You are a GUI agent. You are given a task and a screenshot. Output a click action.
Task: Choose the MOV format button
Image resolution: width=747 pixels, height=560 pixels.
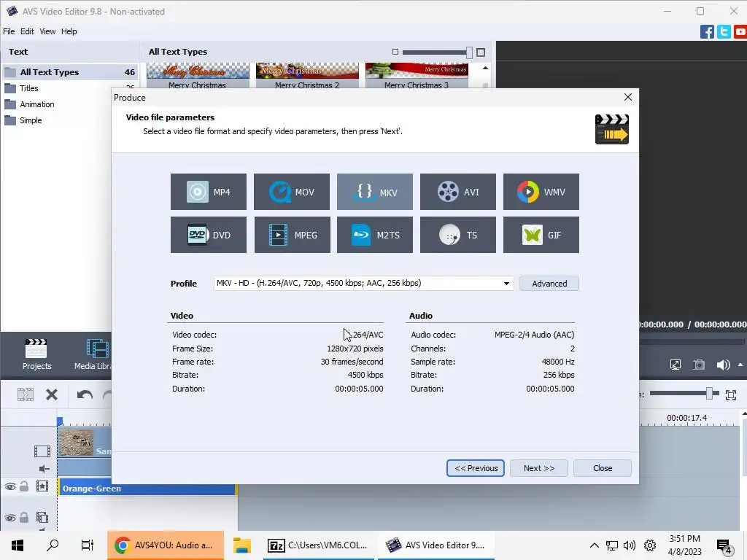click(x=292, y=192)
